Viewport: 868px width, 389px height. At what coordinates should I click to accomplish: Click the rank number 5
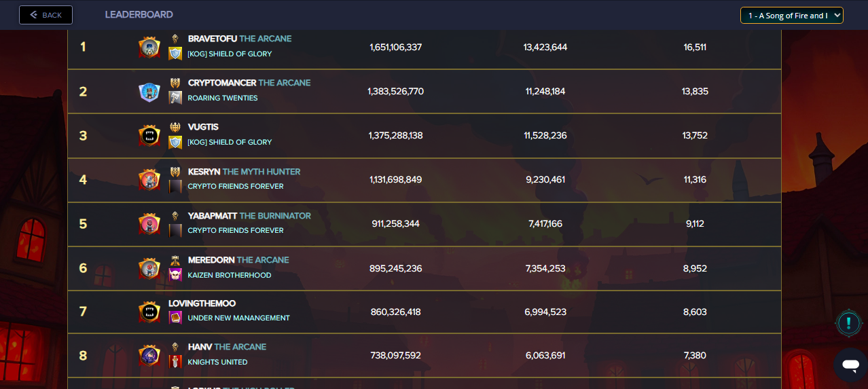pos(83,224)
